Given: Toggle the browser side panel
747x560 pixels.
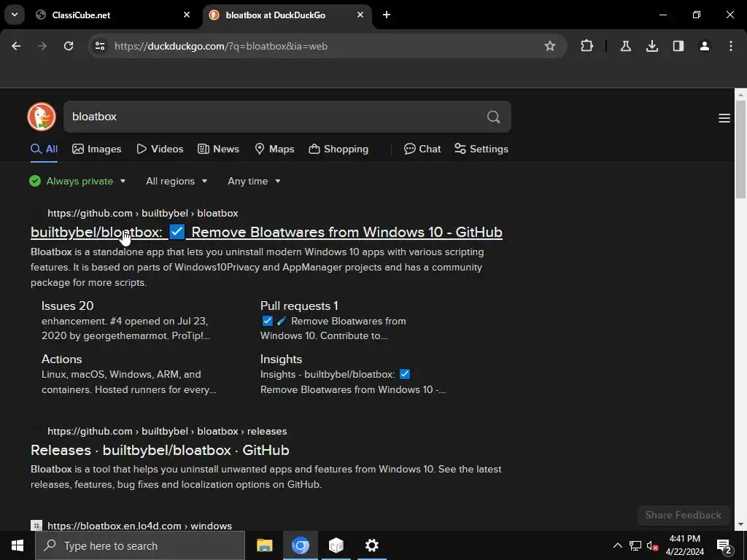Looking at the screenshot, I should click(x=678, y=46).
